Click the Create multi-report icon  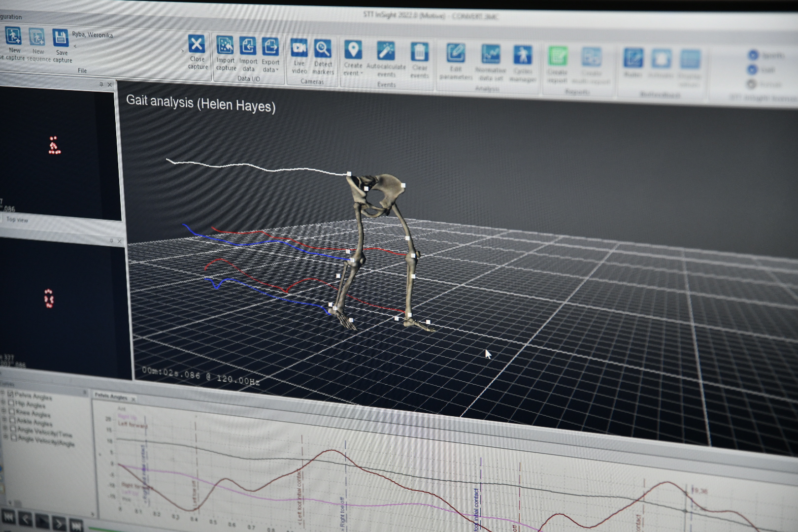[x=591, y=58]
